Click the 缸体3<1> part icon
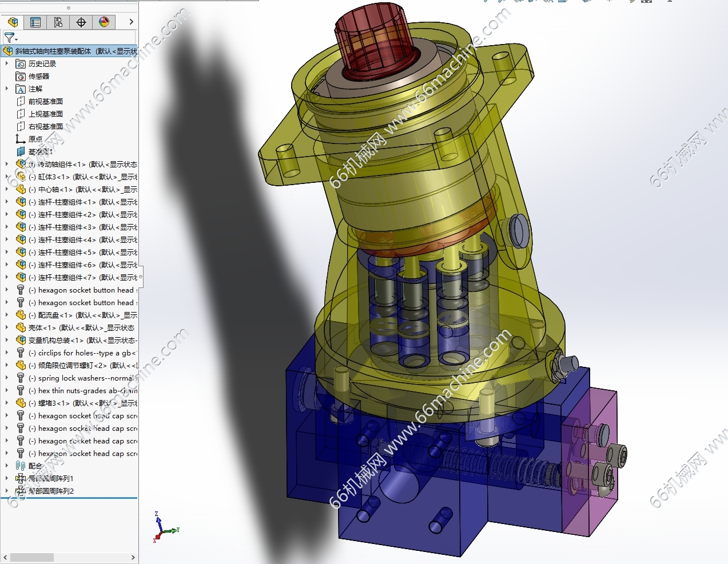 pyautogui.click(x=21, y=177)
